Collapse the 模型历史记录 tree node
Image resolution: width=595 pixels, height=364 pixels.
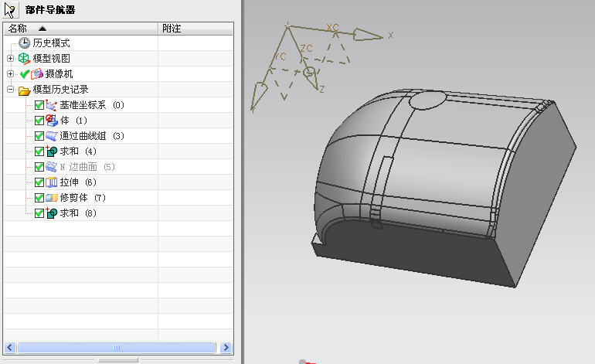coord(11,89)
